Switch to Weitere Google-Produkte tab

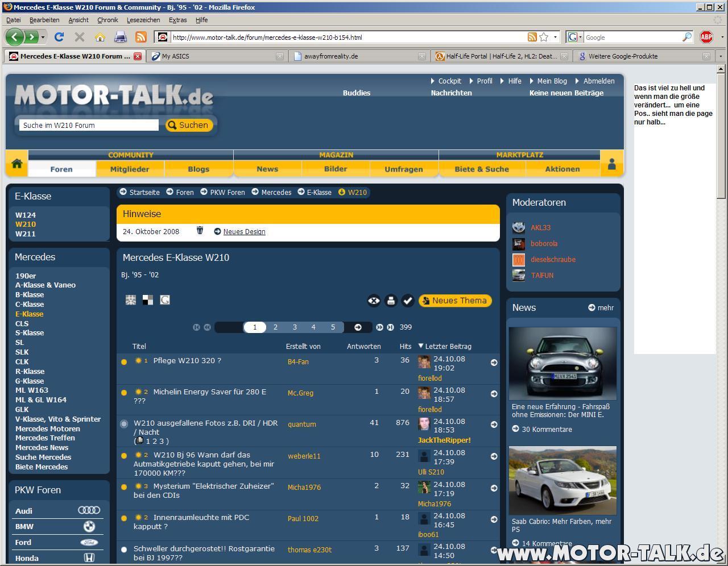pos(643,56)
